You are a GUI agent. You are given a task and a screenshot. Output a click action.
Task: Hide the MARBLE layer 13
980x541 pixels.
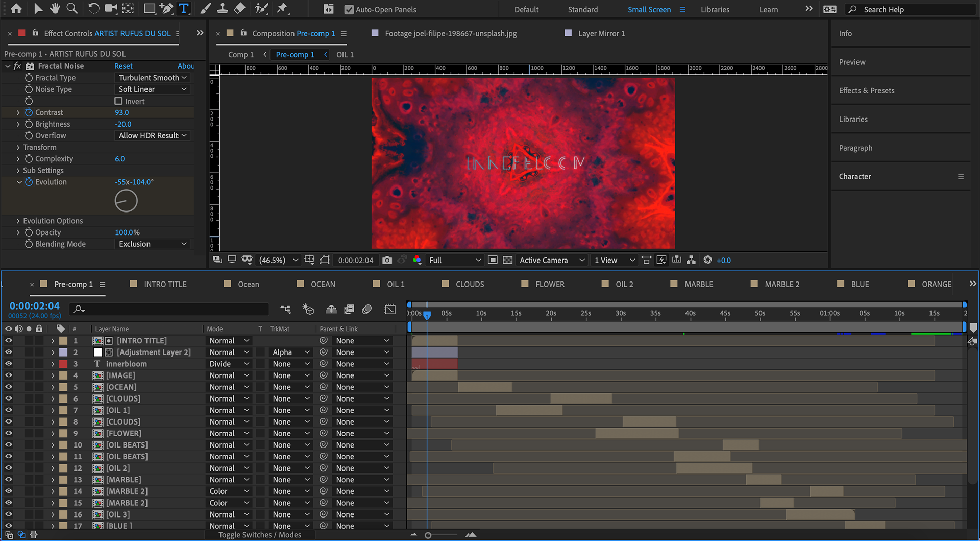9,480
